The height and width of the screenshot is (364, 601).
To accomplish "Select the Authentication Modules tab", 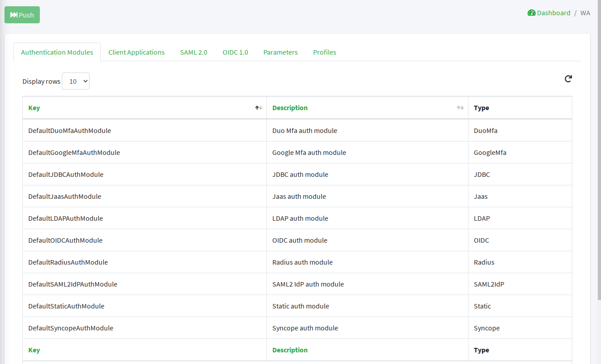I will pyautogui.click(x=57, y=52).
